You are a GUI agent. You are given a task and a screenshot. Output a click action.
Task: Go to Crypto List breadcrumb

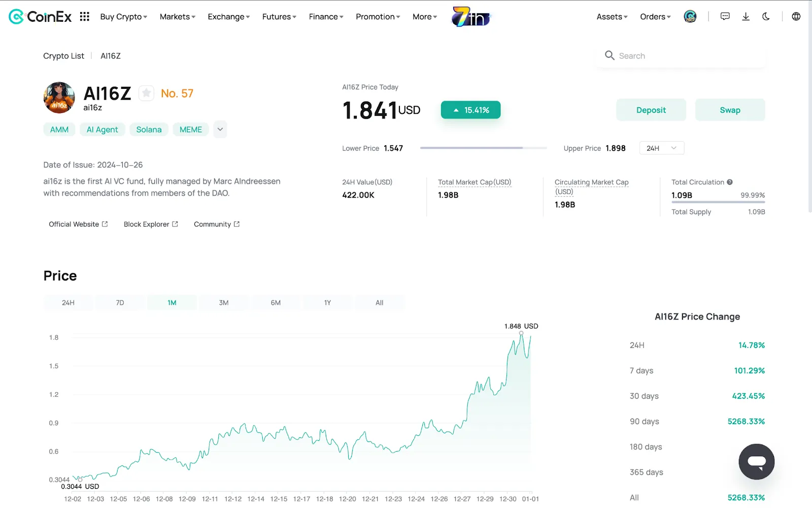tap(63, 56)
